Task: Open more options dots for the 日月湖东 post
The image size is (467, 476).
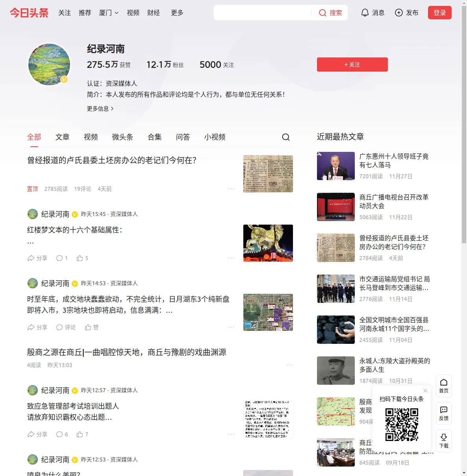Action: [x=231, y=327]
